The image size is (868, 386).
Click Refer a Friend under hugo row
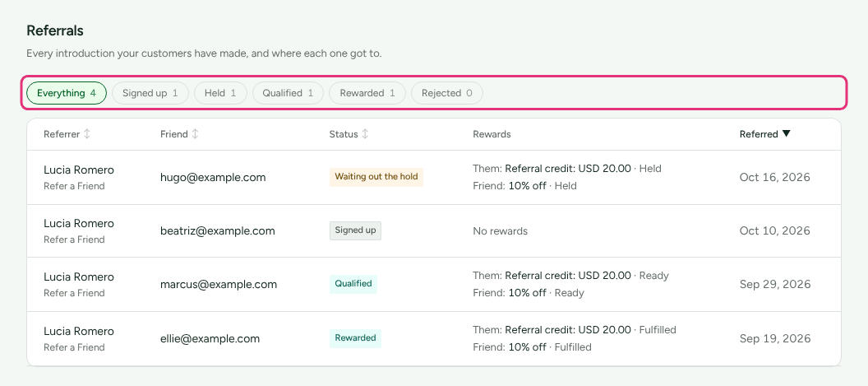click(x=74, y=186)
